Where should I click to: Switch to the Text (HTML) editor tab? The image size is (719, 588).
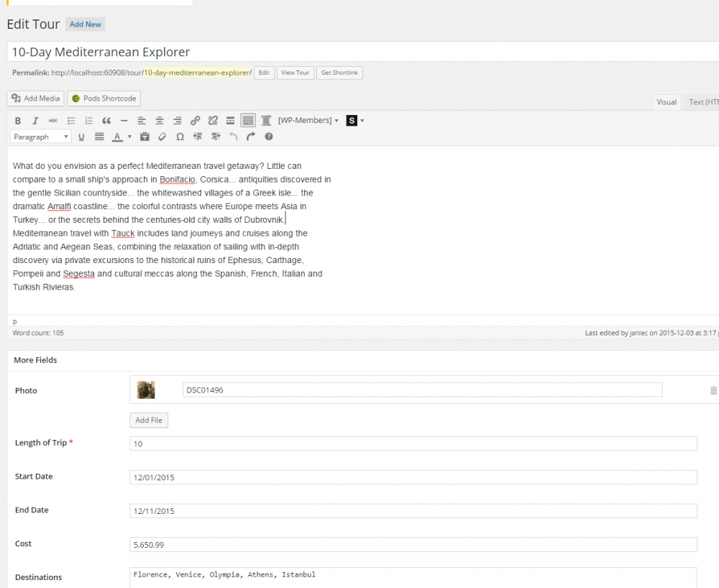coord(702,102)
